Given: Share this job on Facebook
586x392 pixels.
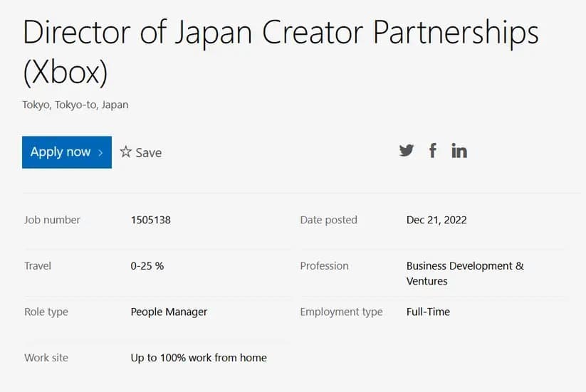Looking at the screenshot, I should 432,150.
